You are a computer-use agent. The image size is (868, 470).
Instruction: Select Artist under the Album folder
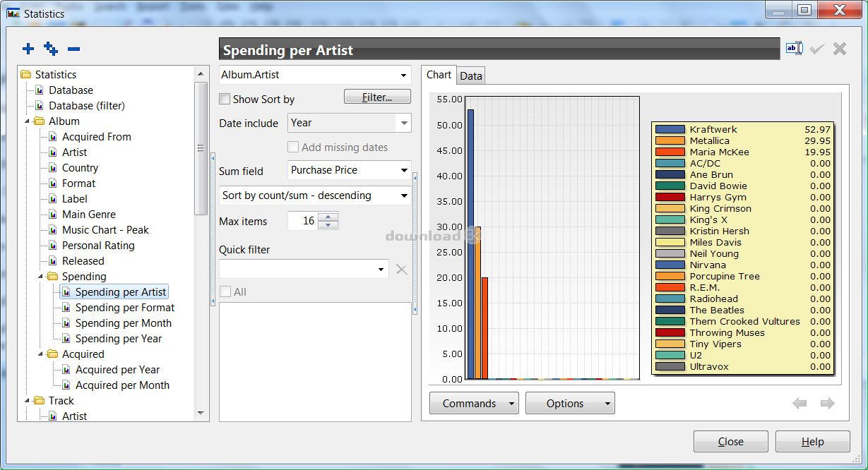point(75,152)
